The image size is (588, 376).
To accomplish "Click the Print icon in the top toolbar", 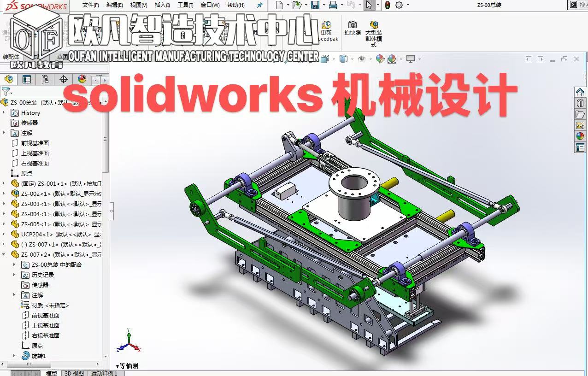I will [333, 5].
